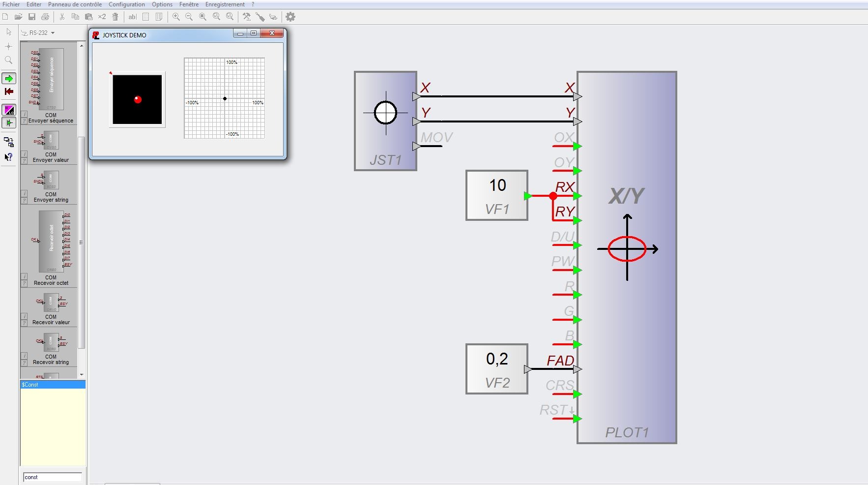Screen dimensions: 868x485
Task: Open the '?' help menu
Action: 253,4
